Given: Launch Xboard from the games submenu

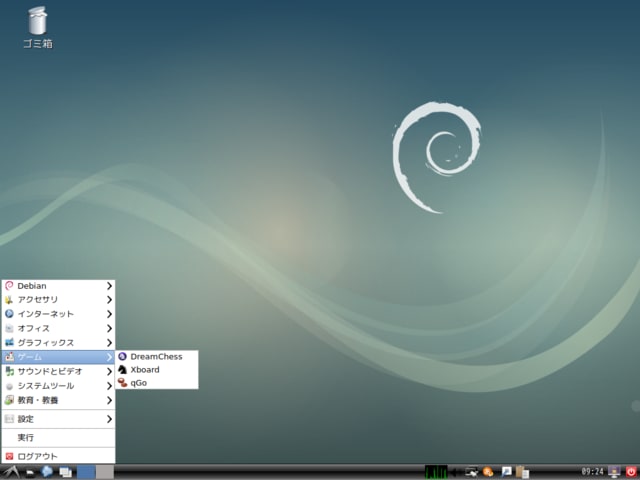Looking at the screenshot, I should (x=157, y=370).
